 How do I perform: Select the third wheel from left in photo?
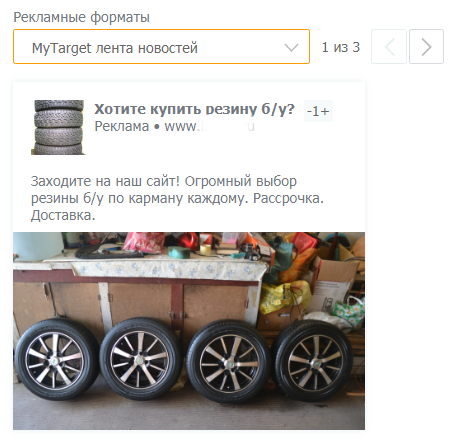click(228, 361)
